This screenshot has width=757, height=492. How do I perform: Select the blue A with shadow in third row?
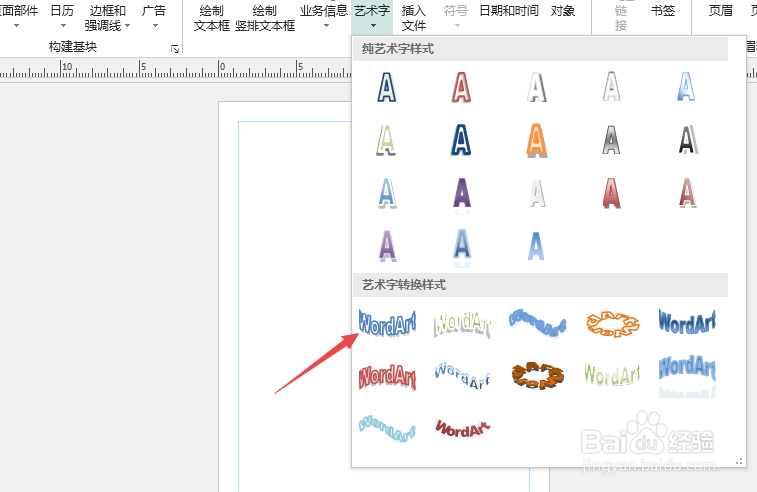tap(387, 193)
